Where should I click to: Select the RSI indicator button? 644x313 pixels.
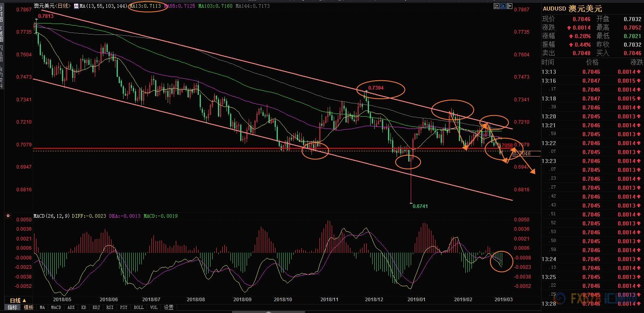point(110,308)
